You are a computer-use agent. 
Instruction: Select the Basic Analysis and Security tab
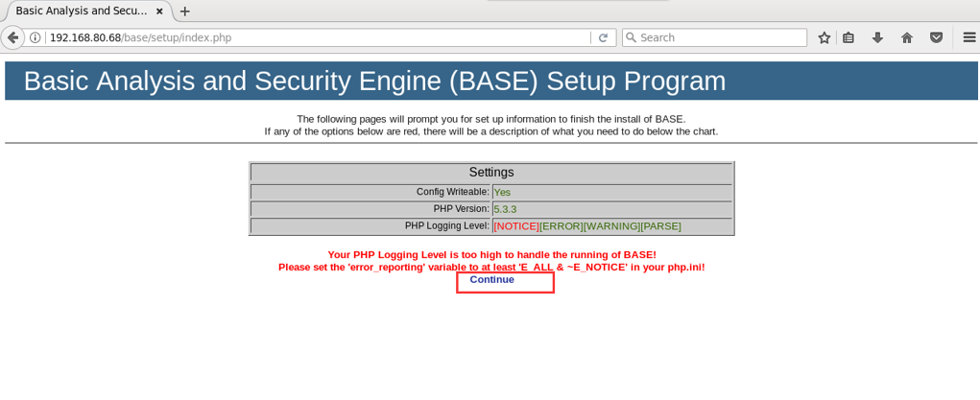85,11
